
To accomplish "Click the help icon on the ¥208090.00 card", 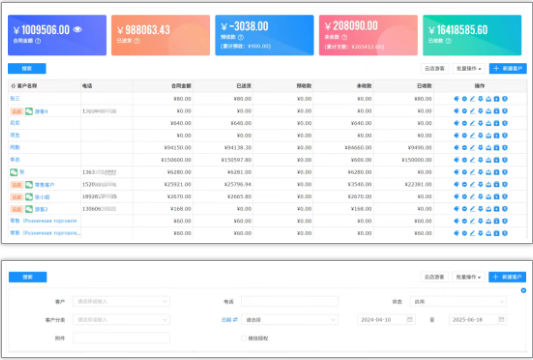I will point(344,37).
